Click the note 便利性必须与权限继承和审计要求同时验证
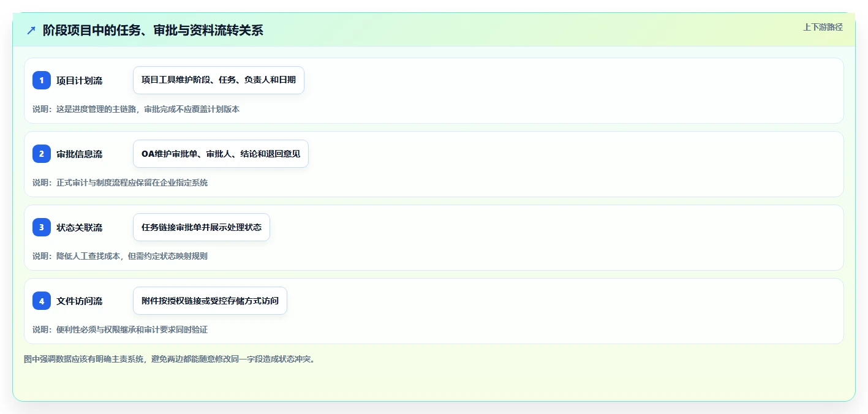 click(x=132, y=329)
